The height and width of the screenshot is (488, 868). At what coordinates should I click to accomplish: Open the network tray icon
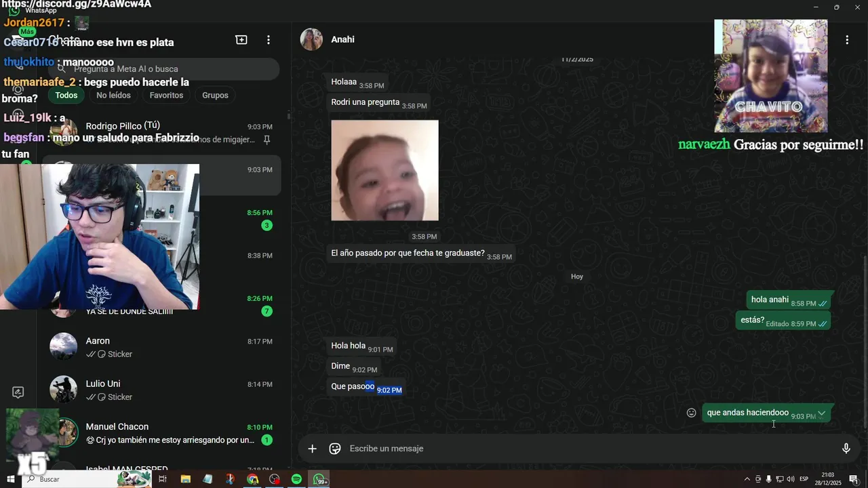[x=779, y=479]
